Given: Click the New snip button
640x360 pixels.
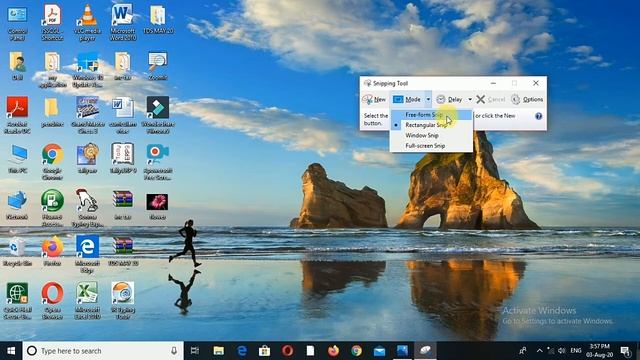Looking at the screenshot, I should (374, 99).
